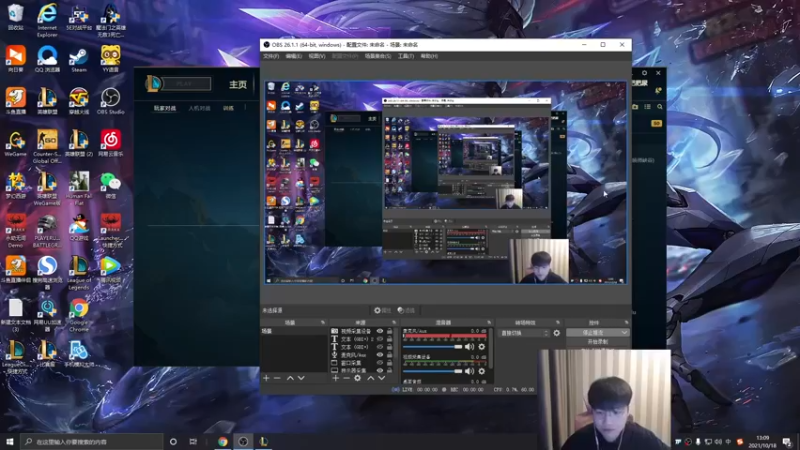Expand the arrow beside 停止推流 button
Viewport: 800px width, 450px height.
624,333
